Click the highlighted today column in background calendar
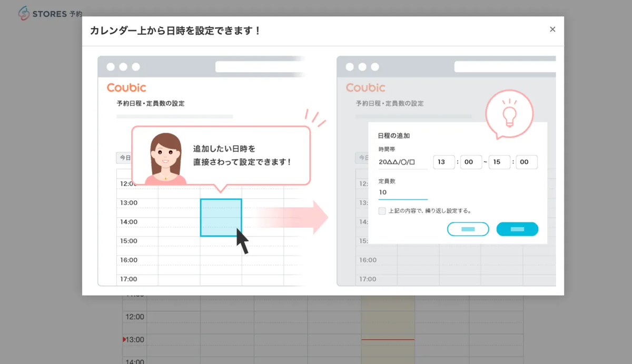Image resolution: width=632 pixels, height=364 pixels. point(388,329)
